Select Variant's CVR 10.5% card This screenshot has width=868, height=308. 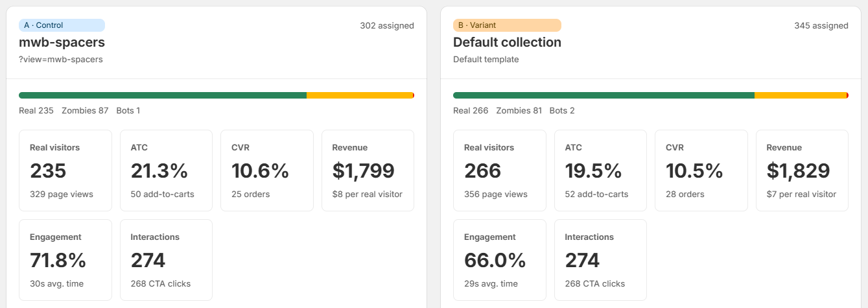(701, 171)
